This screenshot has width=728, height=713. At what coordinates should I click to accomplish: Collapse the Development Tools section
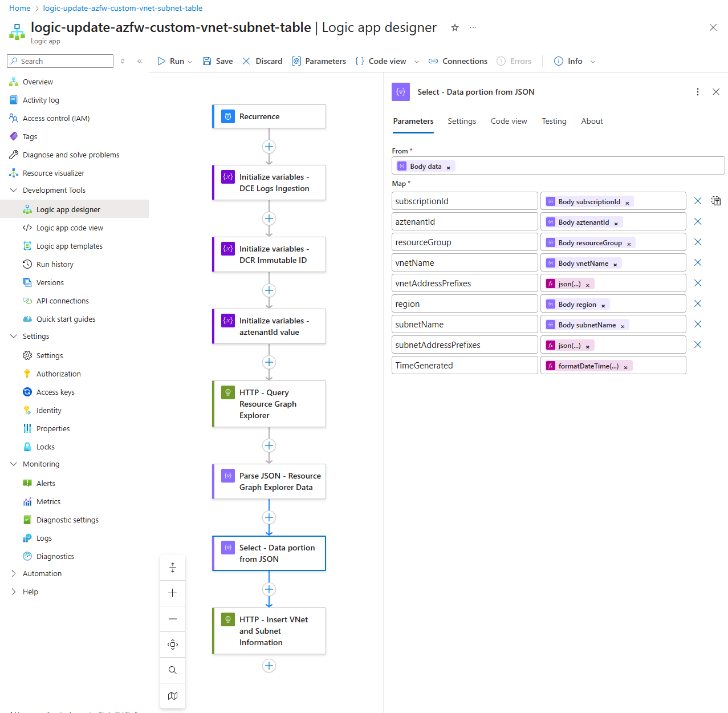click(x=14, y=191)
